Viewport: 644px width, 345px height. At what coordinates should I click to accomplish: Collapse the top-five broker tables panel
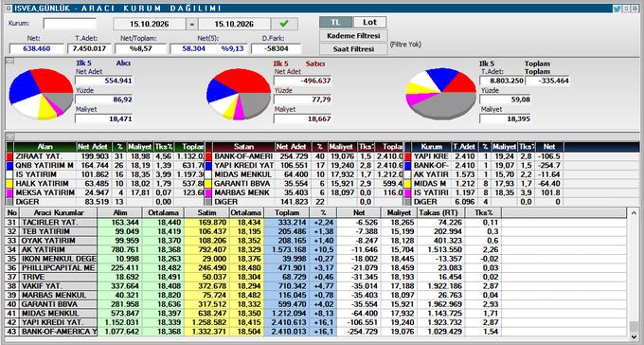[10, 136]
